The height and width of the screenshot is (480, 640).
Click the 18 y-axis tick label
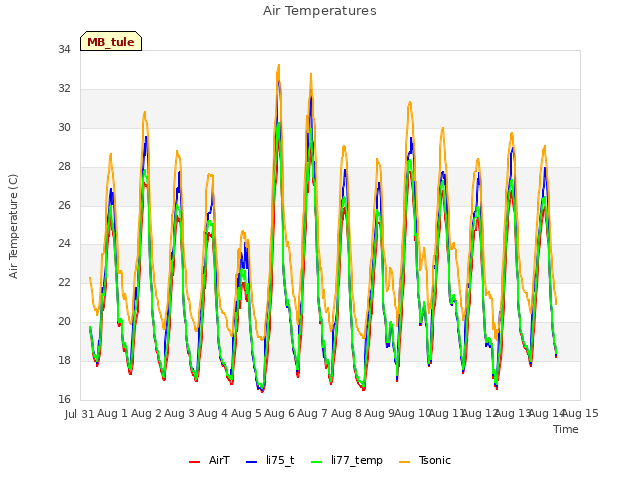(64, 360)
